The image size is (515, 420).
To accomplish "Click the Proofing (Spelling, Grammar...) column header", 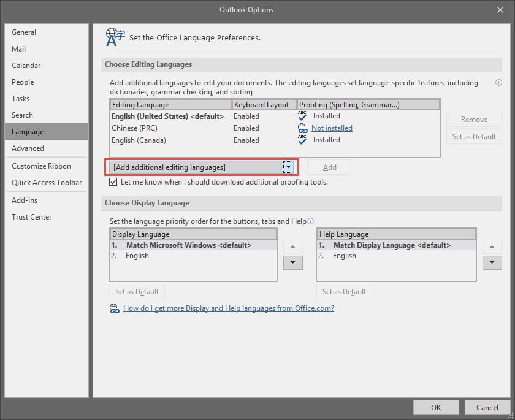I will pyautogui.click(x=368, y=105).
